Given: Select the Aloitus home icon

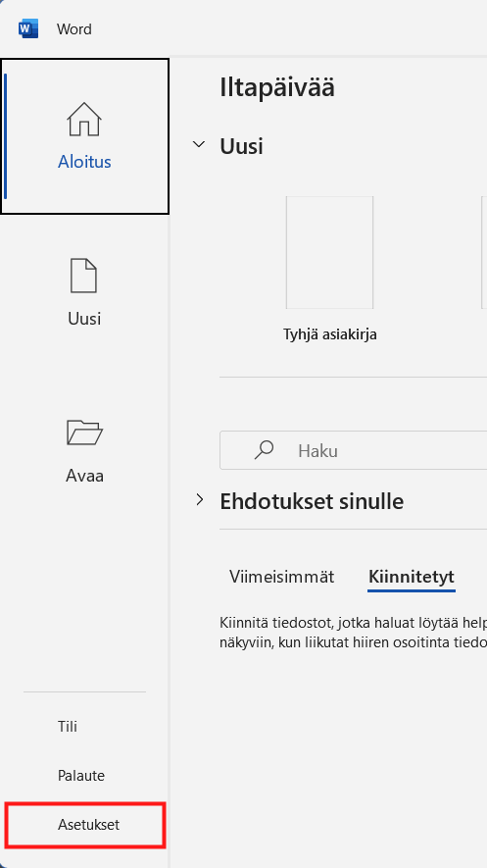Looking at the screenshot, I should (x=84, y=119).
